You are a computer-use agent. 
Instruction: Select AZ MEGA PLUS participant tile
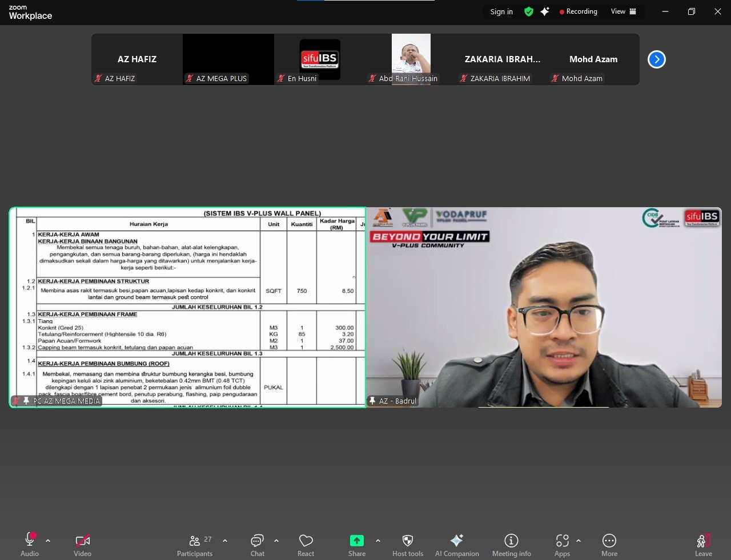228,59
